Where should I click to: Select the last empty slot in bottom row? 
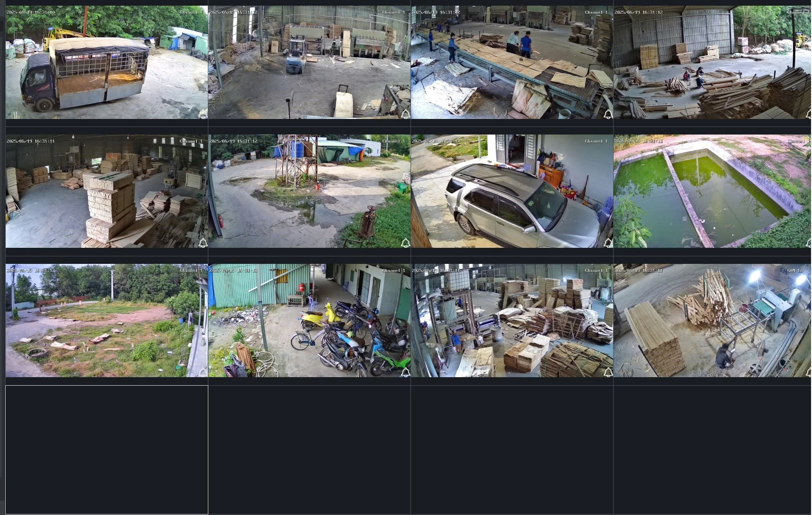(x=712, y=449)
